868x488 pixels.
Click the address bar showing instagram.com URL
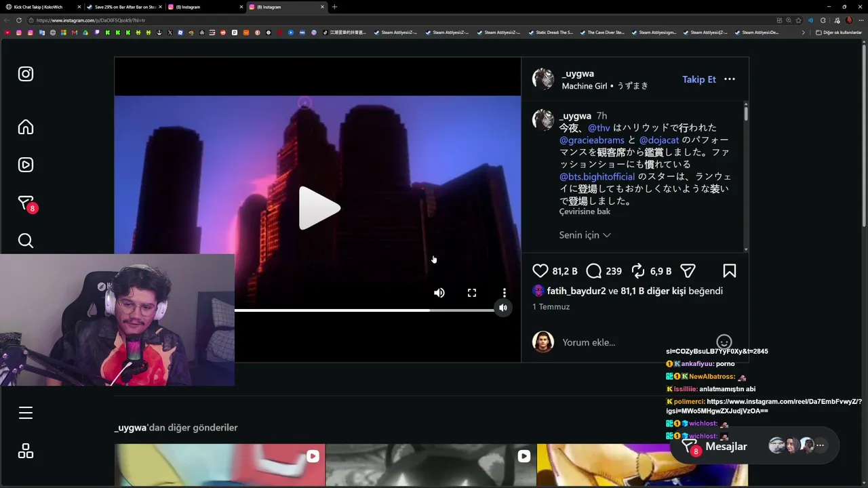click(x=400, y=20)
